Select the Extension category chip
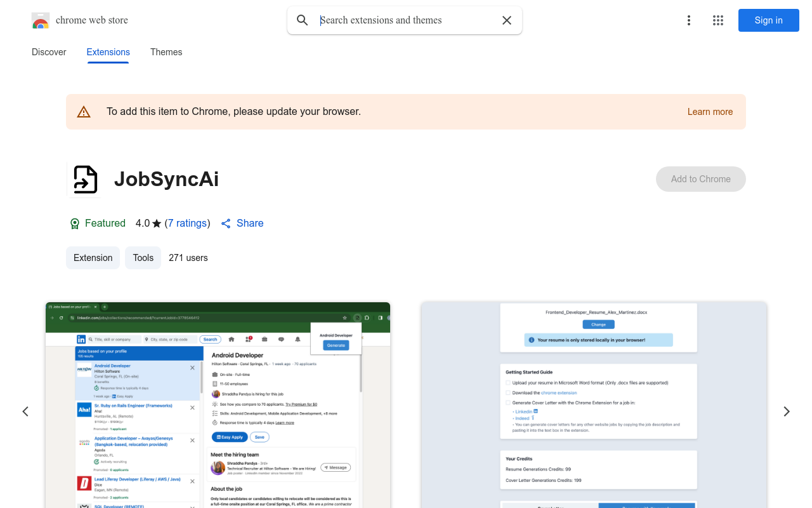 (x=93, y=258)
